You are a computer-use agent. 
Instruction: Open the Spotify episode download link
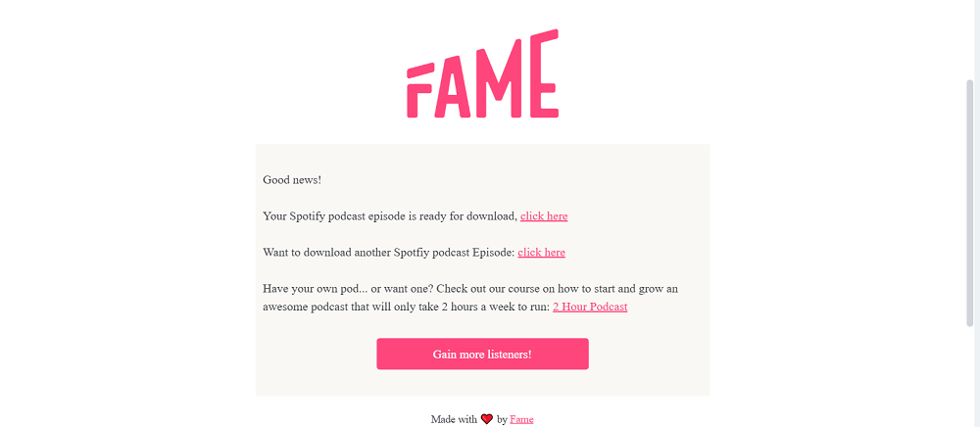[x=544, y=216]
